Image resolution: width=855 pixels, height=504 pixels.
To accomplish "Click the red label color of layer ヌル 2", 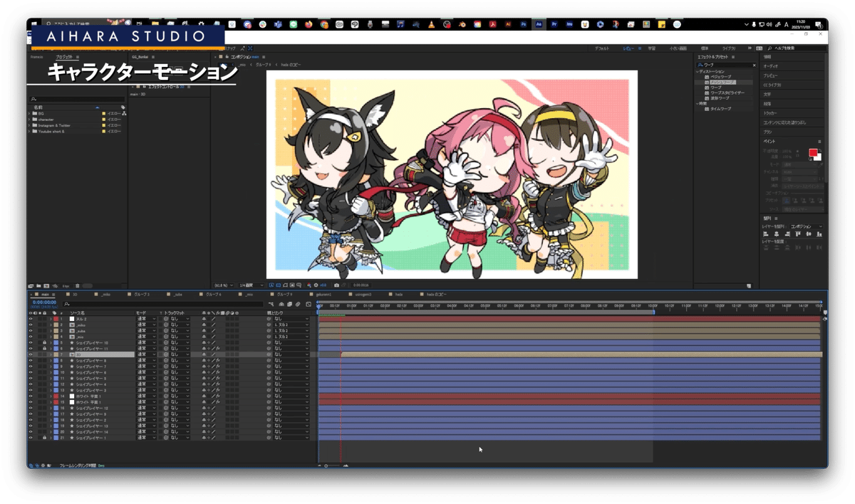I will pos(56,319).
